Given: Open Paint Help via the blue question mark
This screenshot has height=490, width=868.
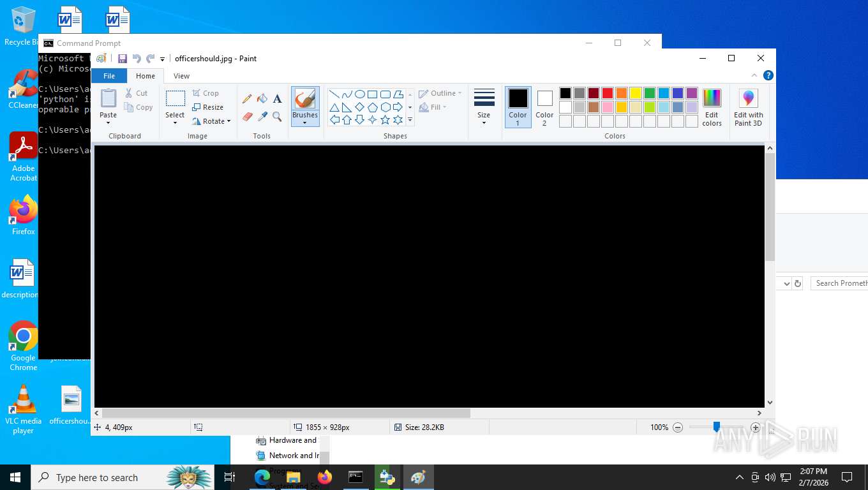Looking at the screenshot, I should point(768,75).
